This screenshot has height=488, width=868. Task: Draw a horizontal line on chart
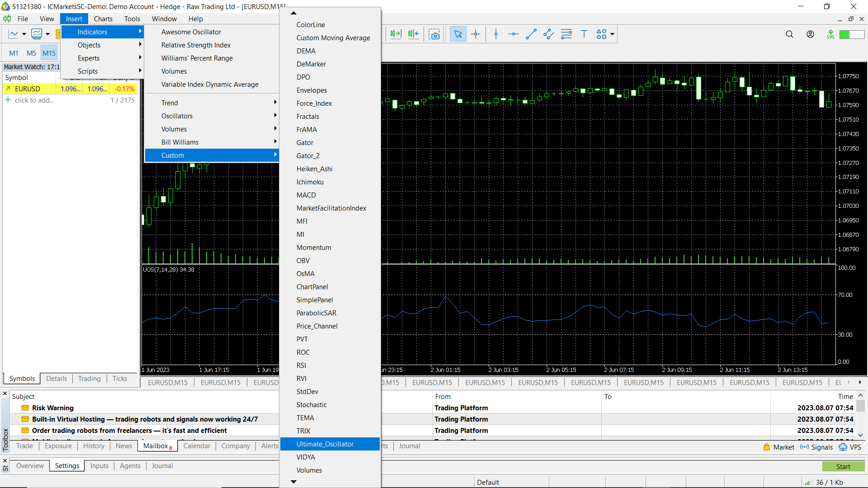(514, 34)
